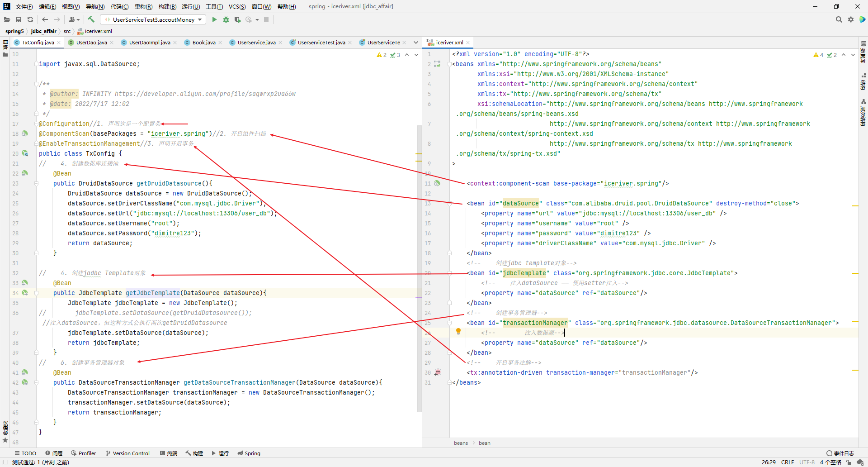Open the 重构(R) menu
The width and height of the screenshot is (868, 467).
[144, 6]
